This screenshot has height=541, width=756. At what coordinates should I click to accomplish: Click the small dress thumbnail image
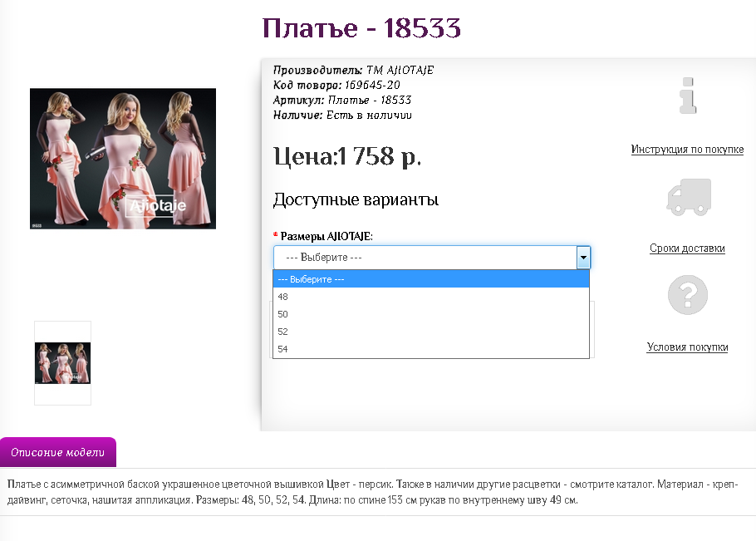pyautogui.click(x=62, y=363)
